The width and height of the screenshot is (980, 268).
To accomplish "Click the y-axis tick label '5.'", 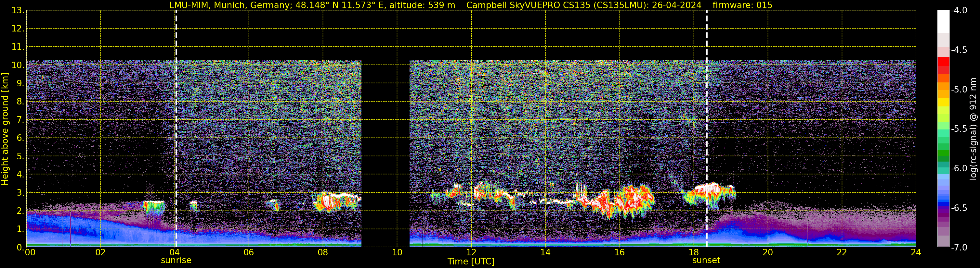I will (20, 156).
